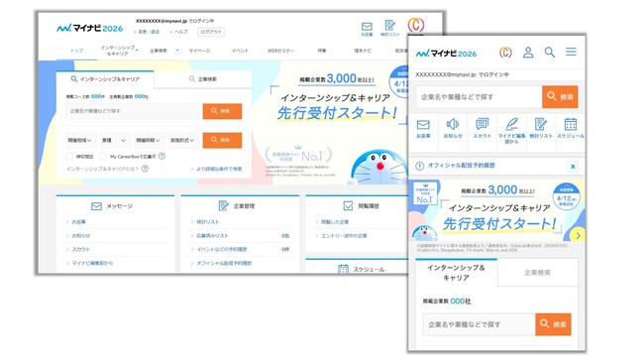Switch to インターンシップ&キャリア tab in mobile view
This screenshot has width=644, height=363.
pyautogui.click(x=456, y=273)
